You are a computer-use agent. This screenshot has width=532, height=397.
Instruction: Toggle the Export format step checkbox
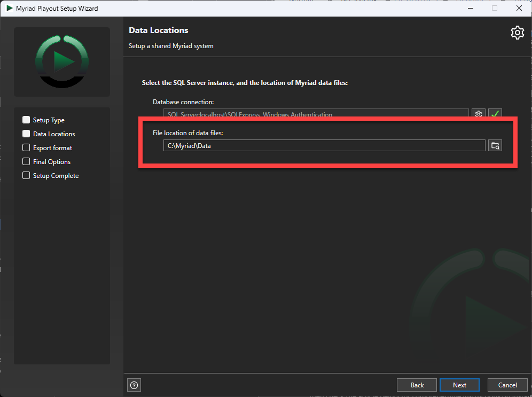[x=26, y=147]
